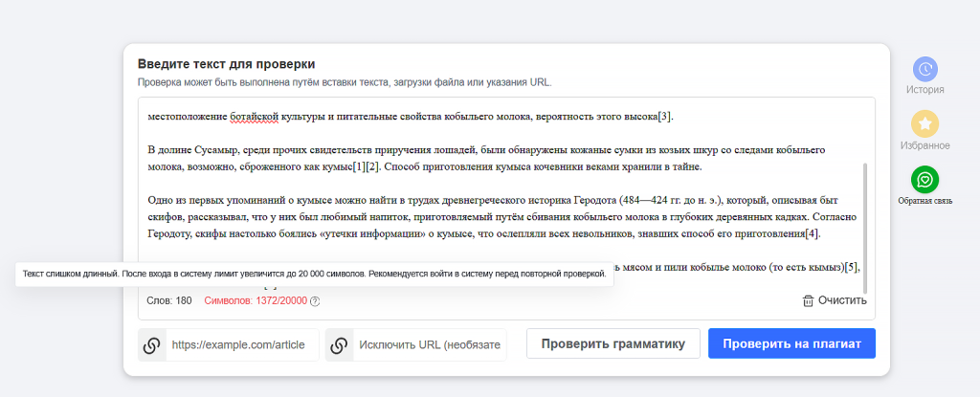Click the underlined word ботайской in the text
The image size is (980, 397).
tap(253, 117)
